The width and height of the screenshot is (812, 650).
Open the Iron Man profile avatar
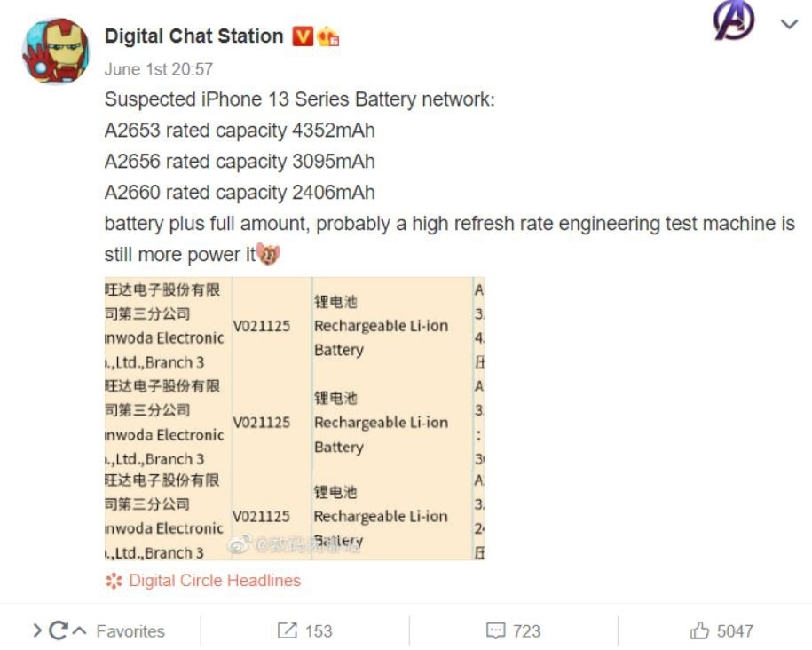(x=55, y=52)
